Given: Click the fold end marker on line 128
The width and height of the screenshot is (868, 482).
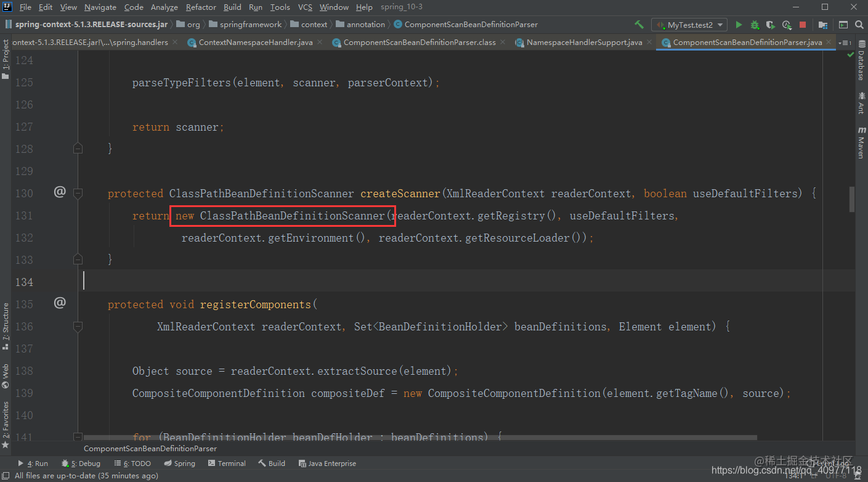Looking at the screenshot, I should (x=78, y=148).
